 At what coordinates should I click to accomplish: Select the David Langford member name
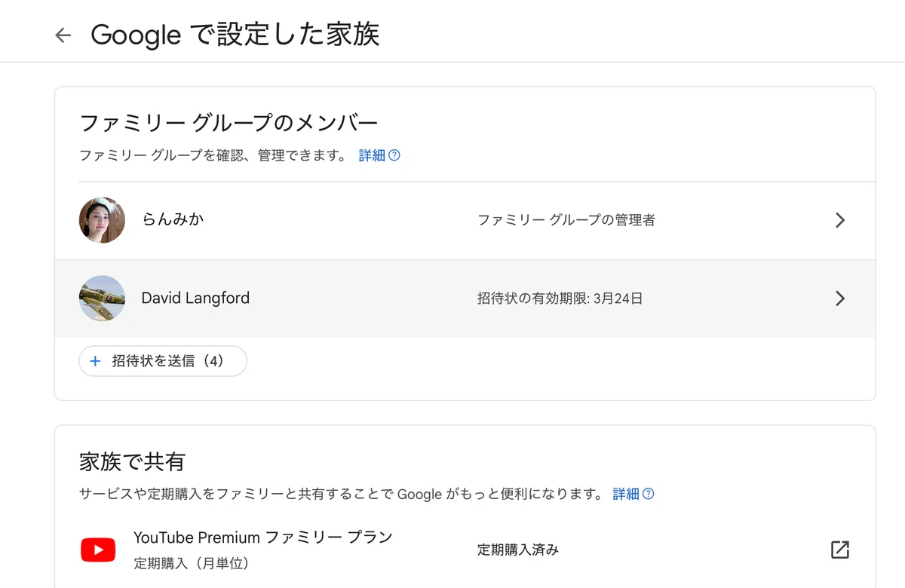tap(195, 299)
